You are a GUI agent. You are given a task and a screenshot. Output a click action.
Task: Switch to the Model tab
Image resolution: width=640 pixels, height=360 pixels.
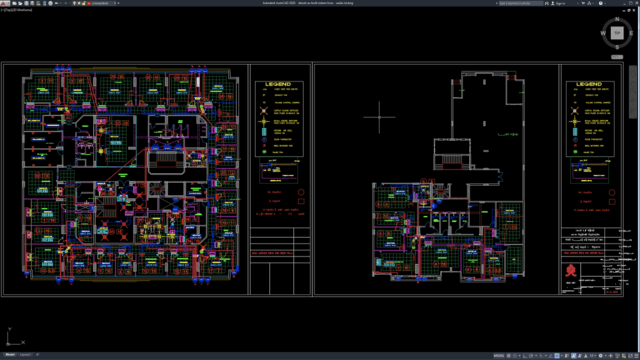tap(10, 355)
